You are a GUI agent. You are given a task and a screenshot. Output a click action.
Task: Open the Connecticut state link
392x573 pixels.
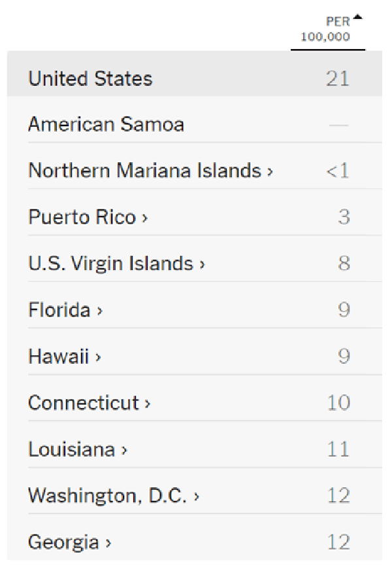[x=84, y=403]
